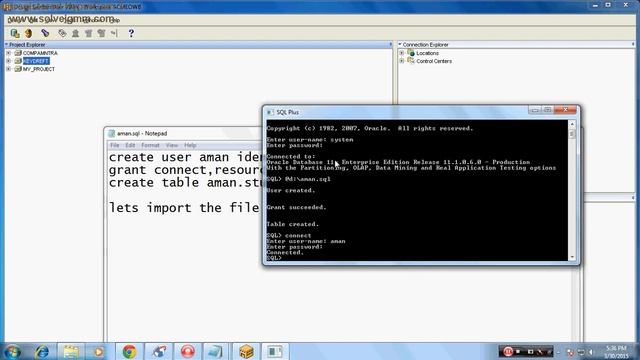The width and height of the screenshot is (640, 360).
Task: Expand the highlighted project node
Action: [9, 61]
